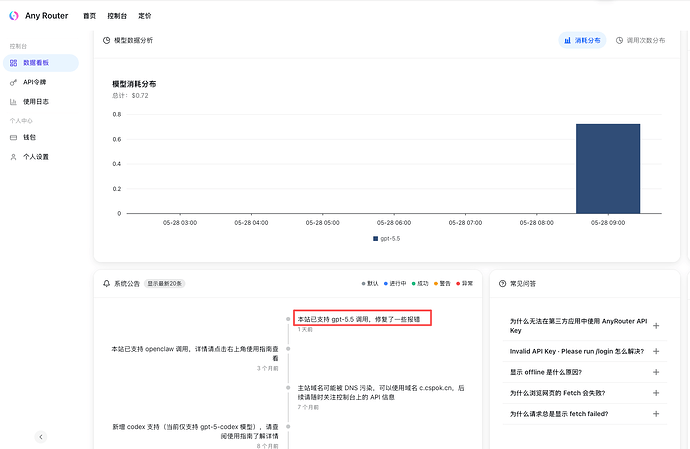Click the 常见问答 question mark icon
The height and width of the screenshot is (449, 690).
click(x=503, y=283)
